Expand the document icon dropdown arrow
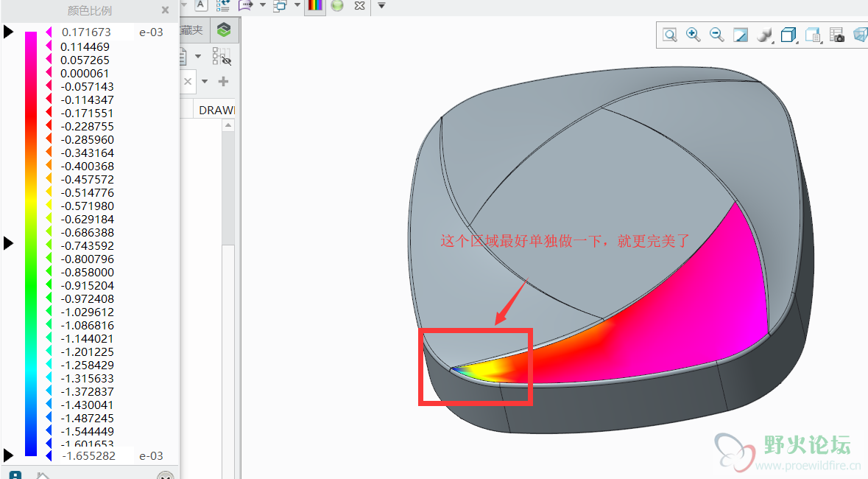 [198, 56]
